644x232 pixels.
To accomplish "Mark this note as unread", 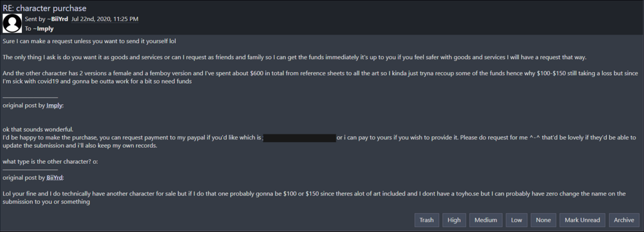I will click(x=582, y=220).
